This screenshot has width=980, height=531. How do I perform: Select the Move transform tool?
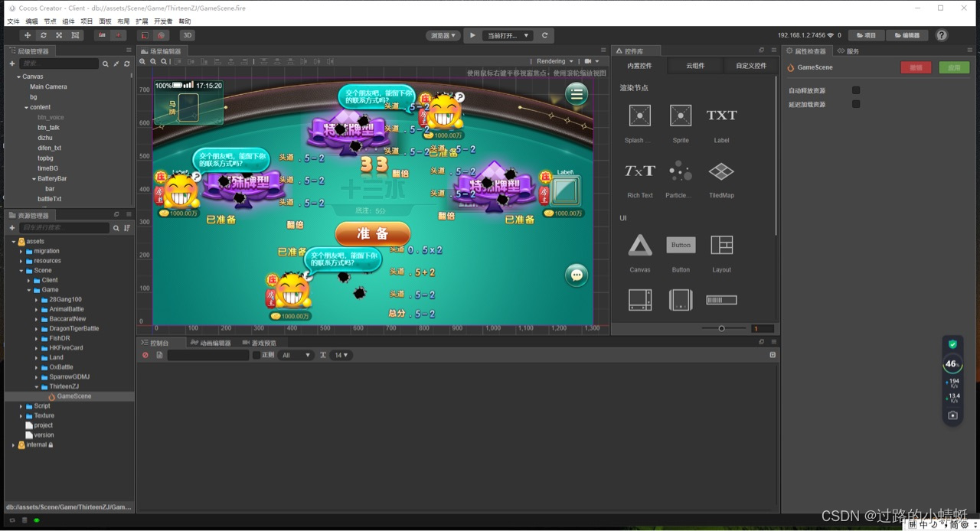[x=27, y=34]
